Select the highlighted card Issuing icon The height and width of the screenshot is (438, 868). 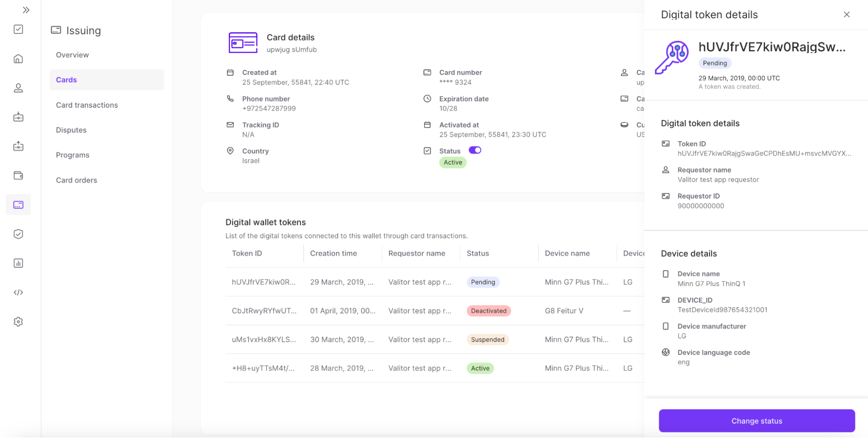pyautogui.click(x=18, y=204)
